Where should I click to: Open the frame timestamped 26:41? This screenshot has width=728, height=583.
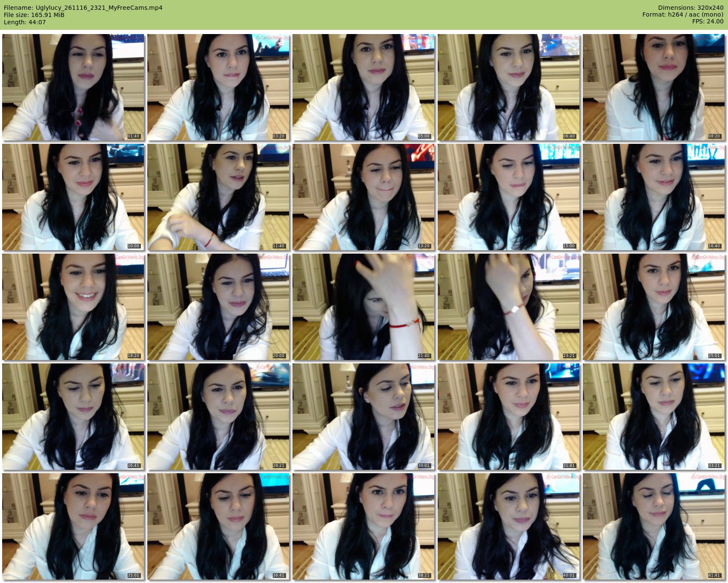(73, 417)
